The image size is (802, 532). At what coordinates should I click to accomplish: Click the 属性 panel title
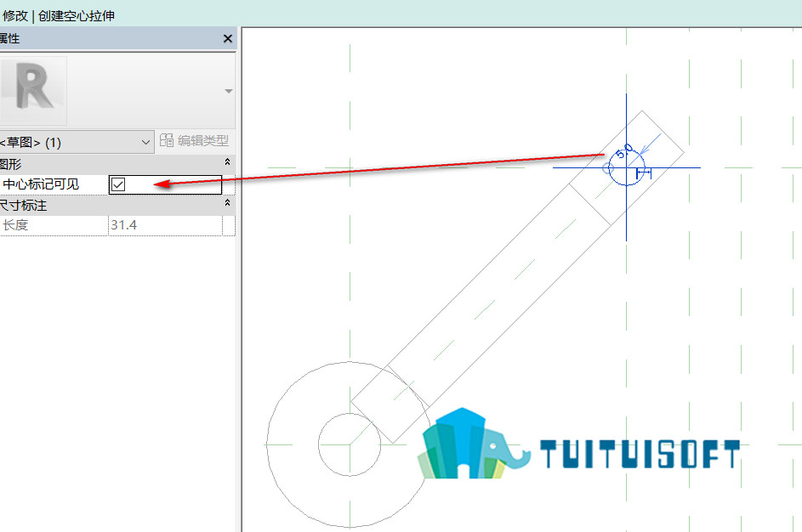(x=9, y=38)
